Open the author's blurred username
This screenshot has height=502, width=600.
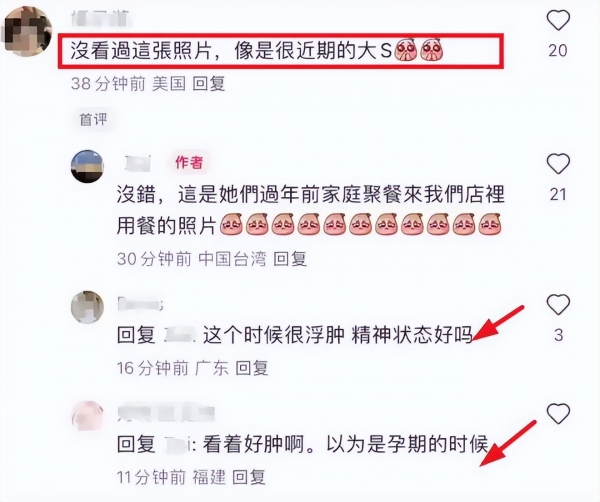tap(138, 163)
